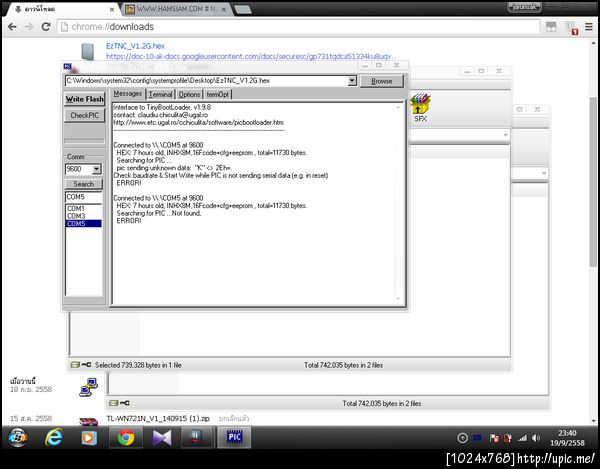
Task: Click 'Selected 739,328 bytes in 1 file' status
Action: (x=138, y=365)
